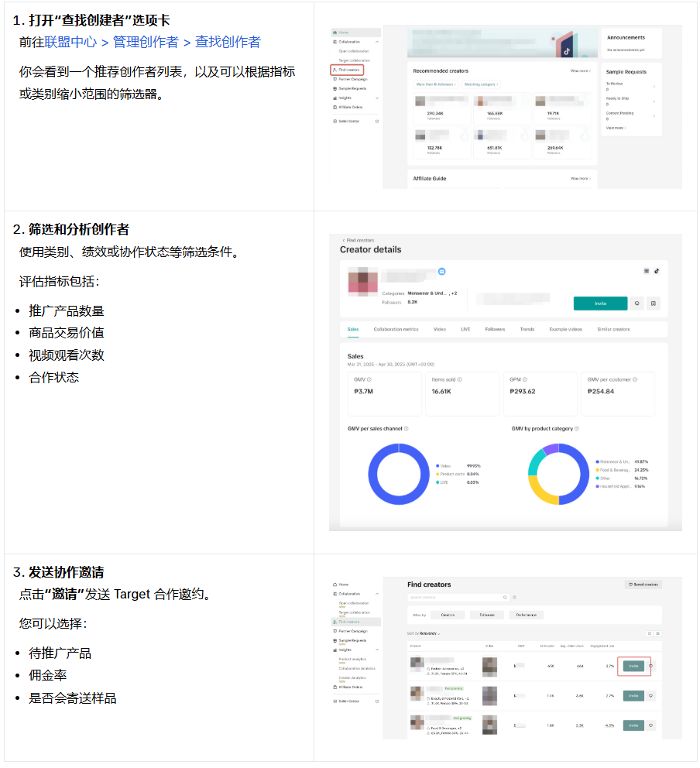Open the 联盟中心 > 管理创作者 > 查找创作者 link
700x768 pixels.
(x=153, y=42)
